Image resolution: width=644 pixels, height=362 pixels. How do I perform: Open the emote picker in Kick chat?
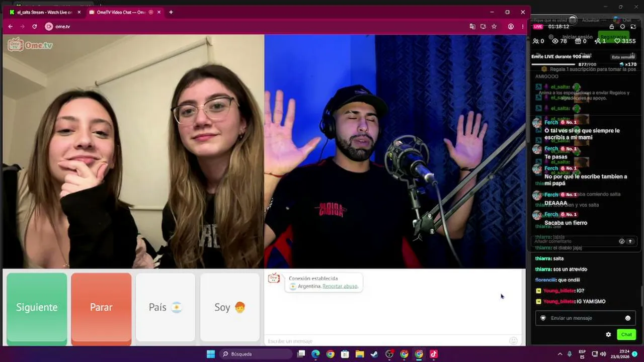pos(628,318)
